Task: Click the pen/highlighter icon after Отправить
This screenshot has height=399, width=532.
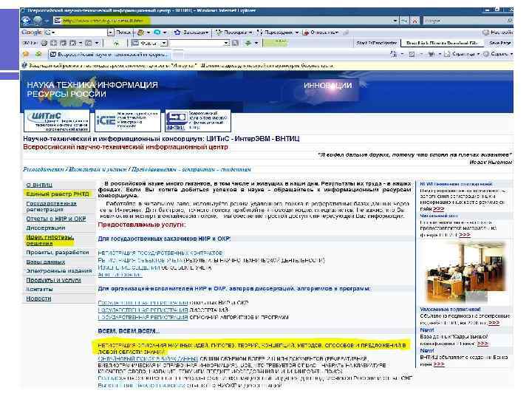Action: (346, 33)
